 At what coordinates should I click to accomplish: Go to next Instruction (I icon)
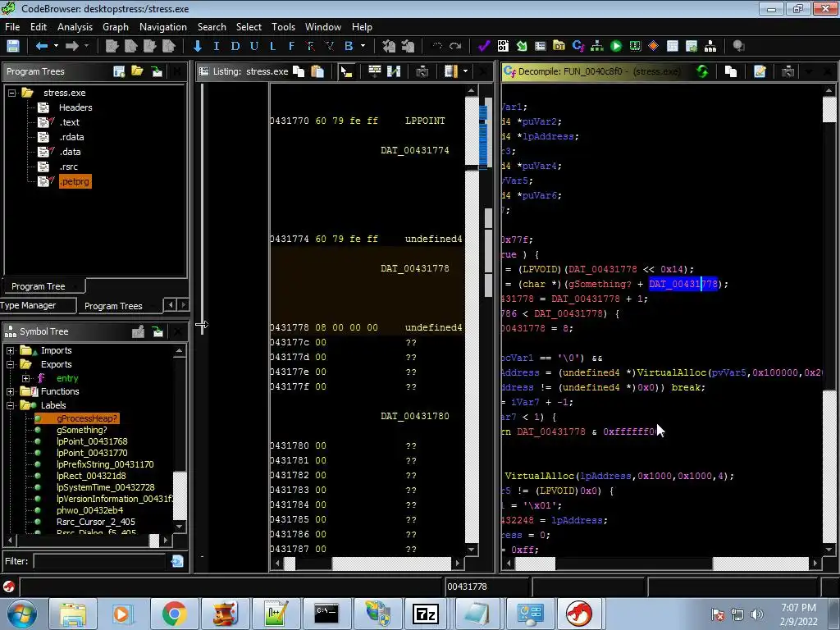217,46
